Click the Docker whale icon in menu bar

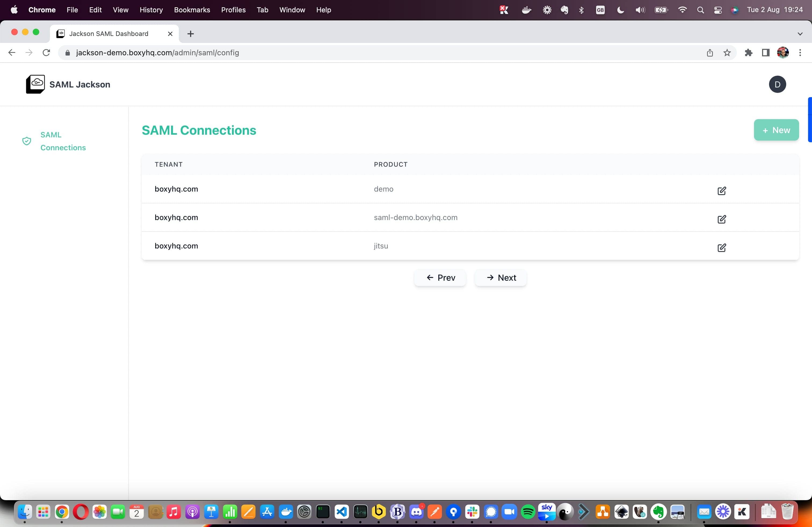click(526, 10)
